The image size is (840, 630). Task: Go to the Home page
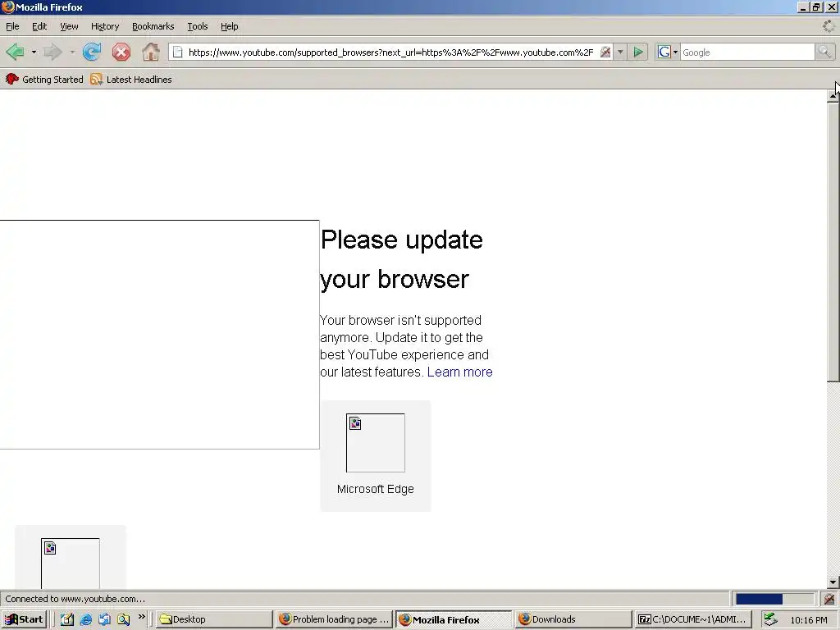(151, 52)
